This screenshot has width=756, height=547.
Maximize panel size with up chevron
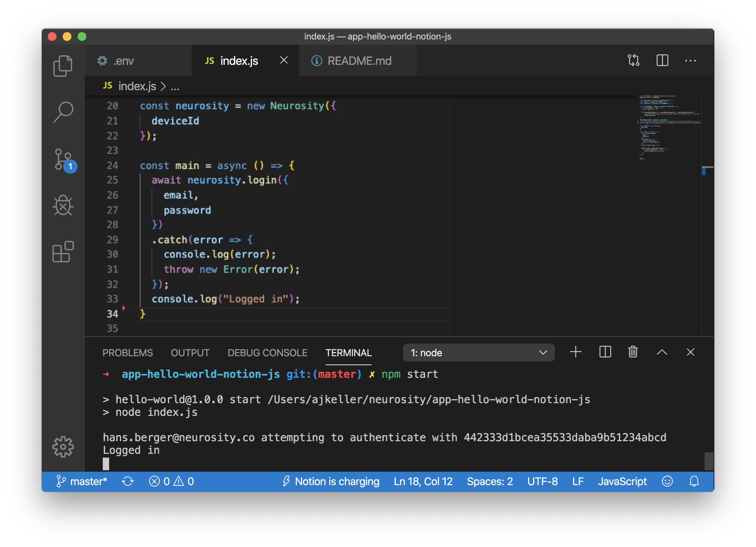tap(662, 352)
